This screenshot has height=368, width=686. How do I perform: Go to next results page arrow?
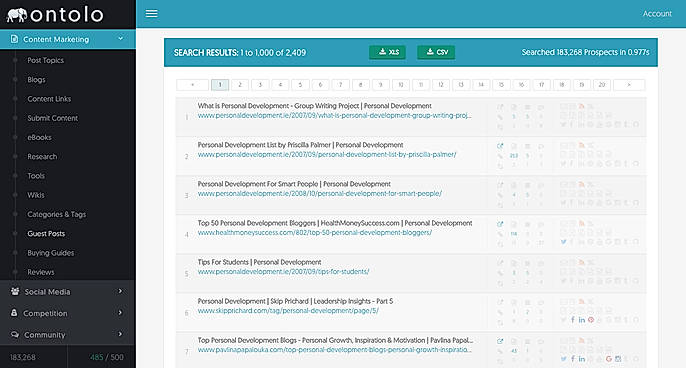point(629,85)
